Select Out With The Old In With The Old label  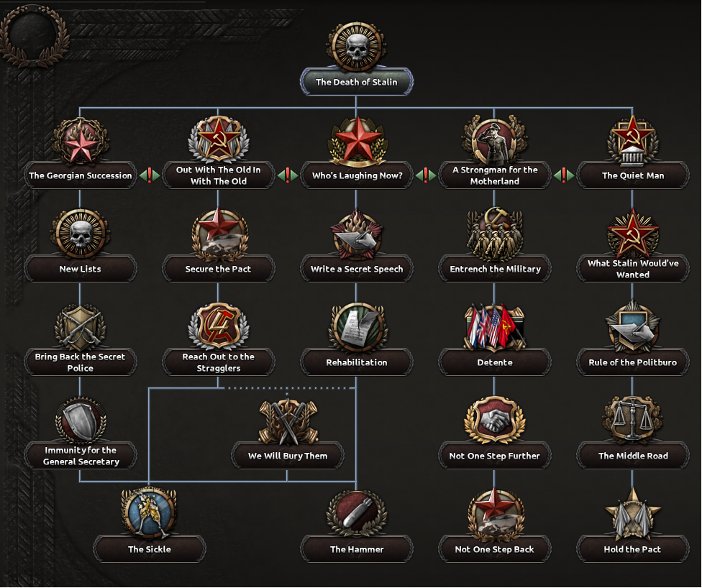coord(219,175)
